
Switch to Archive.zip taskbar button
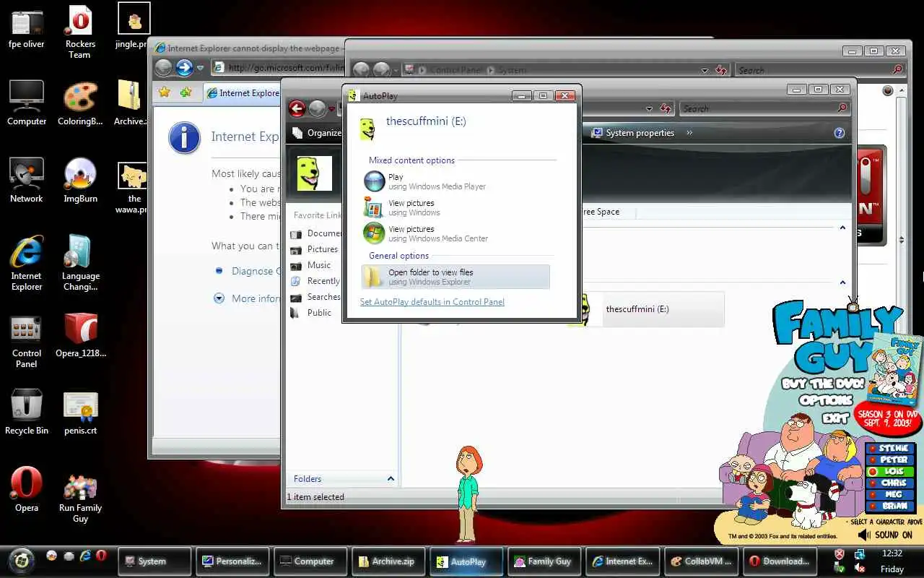point(388,561)
